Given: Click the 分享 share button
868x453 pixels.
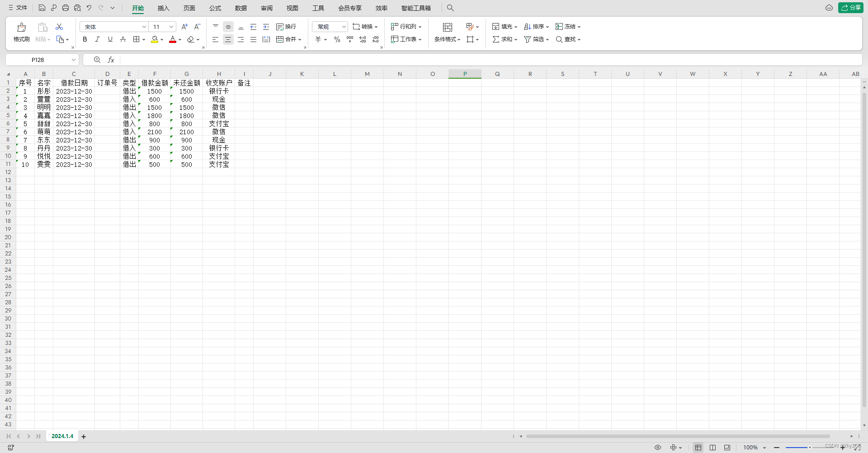Looking at the screenshot, I should 851,8.
